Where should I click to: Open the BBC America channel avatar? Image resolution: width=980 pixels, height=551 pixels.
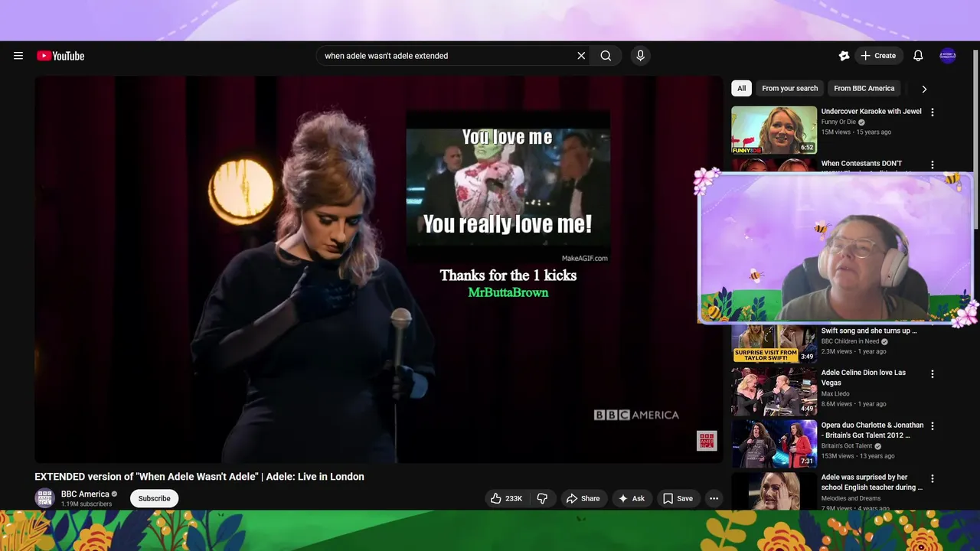(x=45, y=498)
